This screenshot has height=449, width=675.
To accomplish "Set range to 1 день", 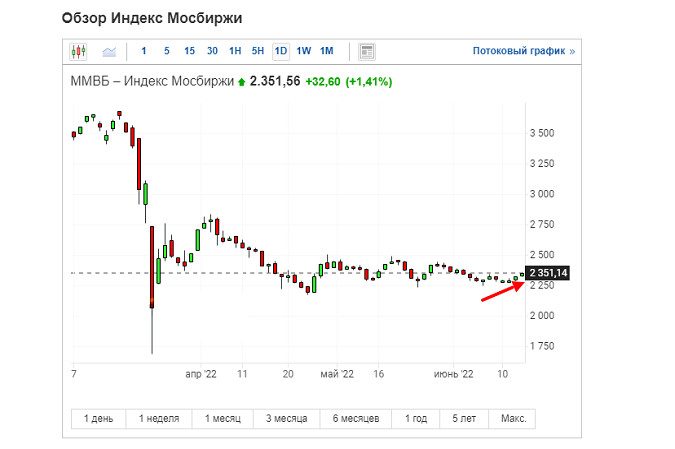I will [99, 418].
